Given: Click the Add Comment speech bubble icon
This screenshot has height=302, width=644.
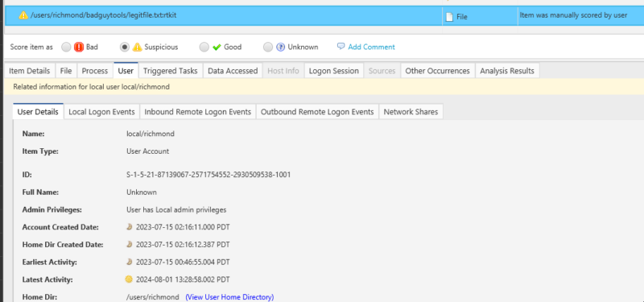Looking at the screenshot, I should pos(341,47).
